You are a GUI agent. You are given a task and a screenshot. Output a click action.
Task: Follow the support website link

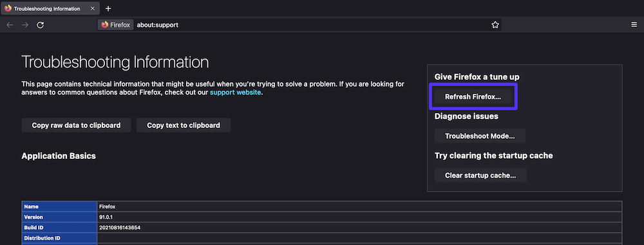(235, 93)
